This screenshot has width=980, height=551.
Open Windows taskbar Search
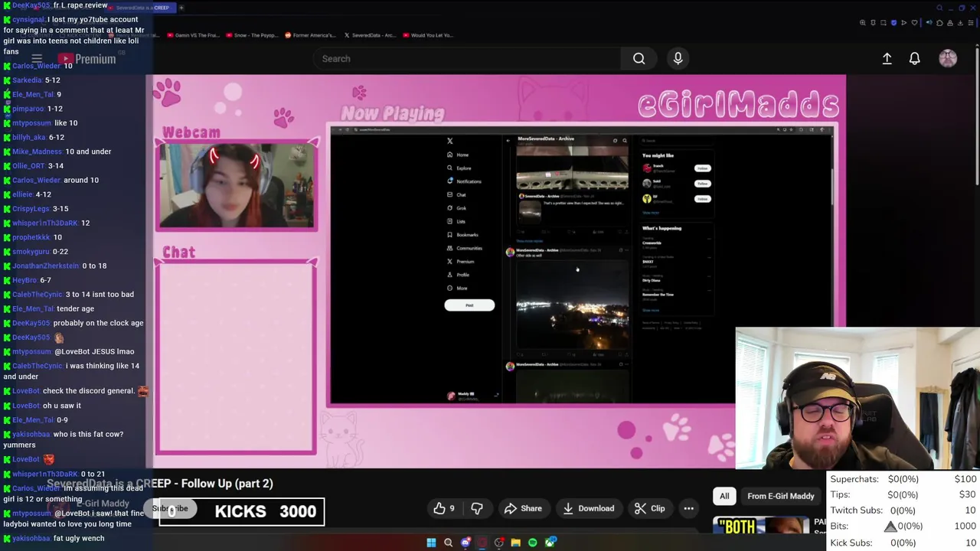448,543
